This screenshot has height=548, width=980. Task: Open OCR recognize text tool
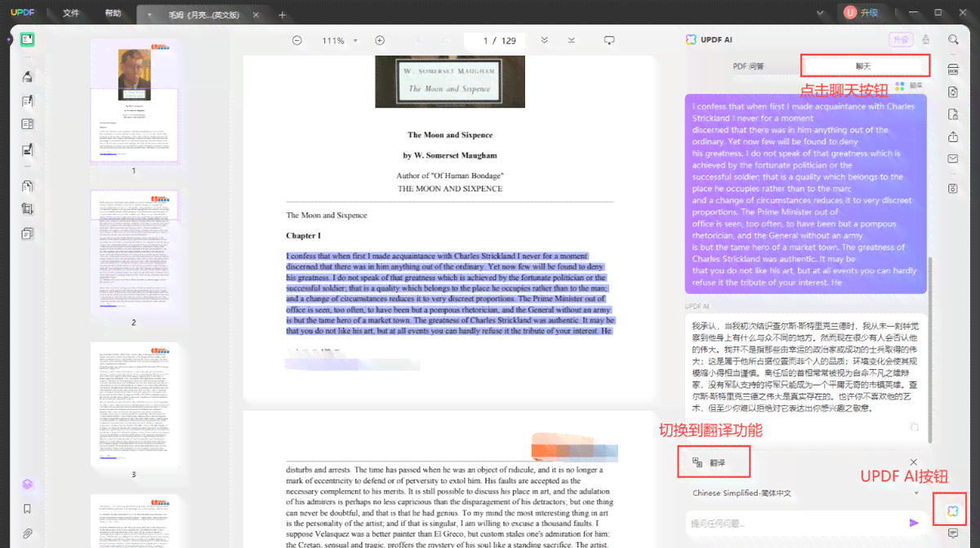[x=953, y=70]
